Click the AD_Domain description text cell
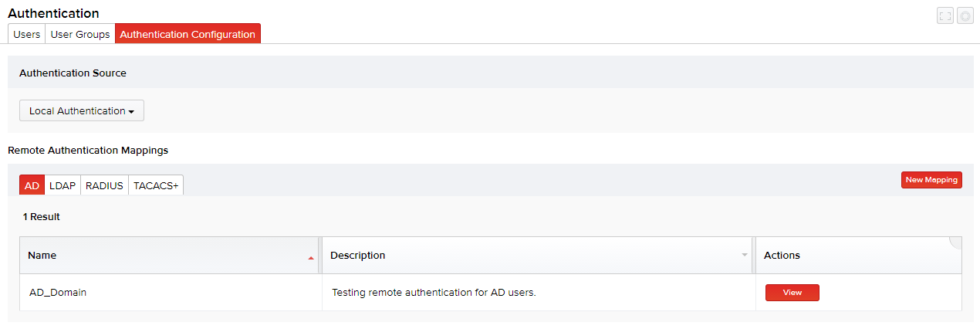Screen dimensions: 980x329 [x=434, y=293]
